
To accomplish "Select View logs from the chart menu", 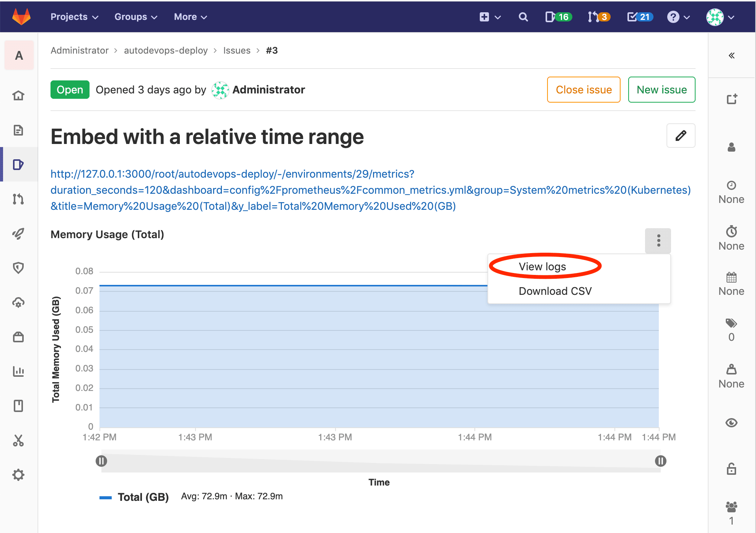I will 543,266.
